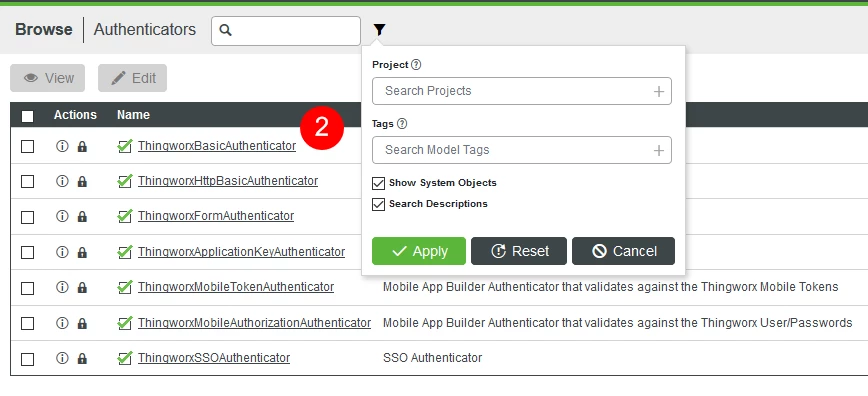Screen dimensions: 868x396
Task: Apply the filter settings
Action: pos(418,251)
